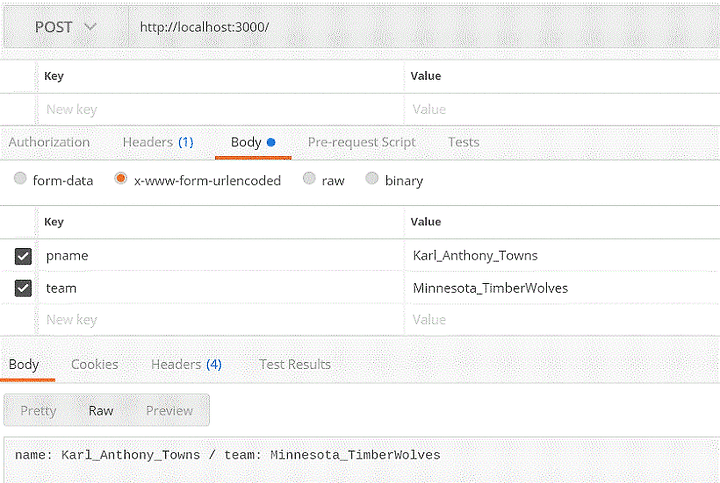720x483 pixels.
Task: Go to the Tests tab
Action: coord(463,142)
